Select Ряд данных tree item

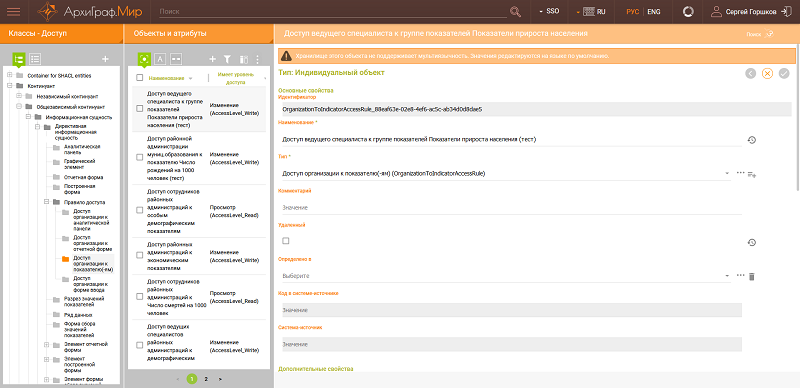[x=78, y=315]
